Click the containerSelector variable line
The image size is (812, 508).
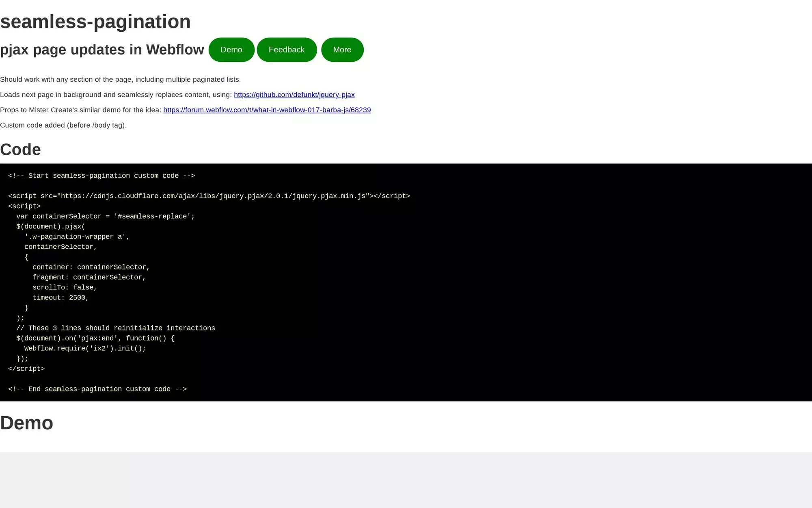[105, 216]
